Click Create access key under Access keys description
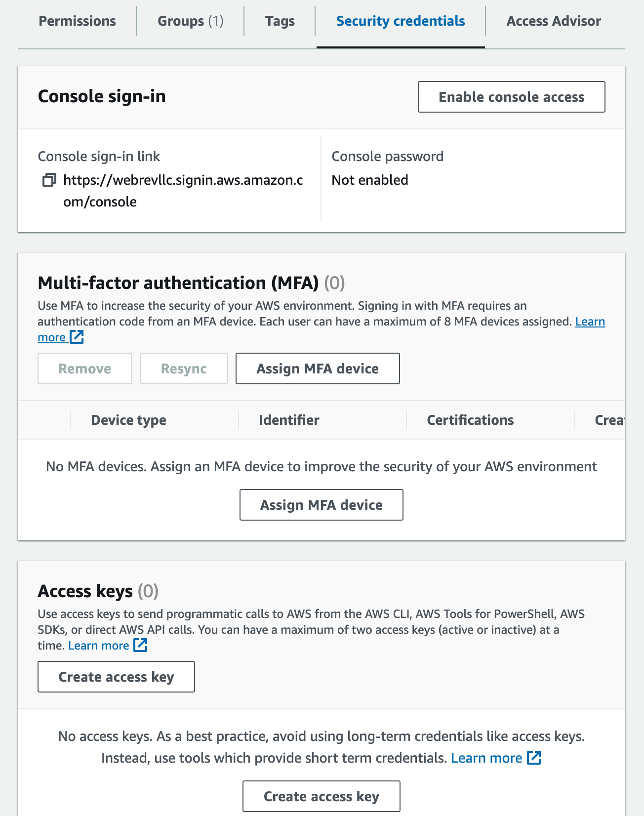The height and width of the screenshot is (816, 644). 116,677
